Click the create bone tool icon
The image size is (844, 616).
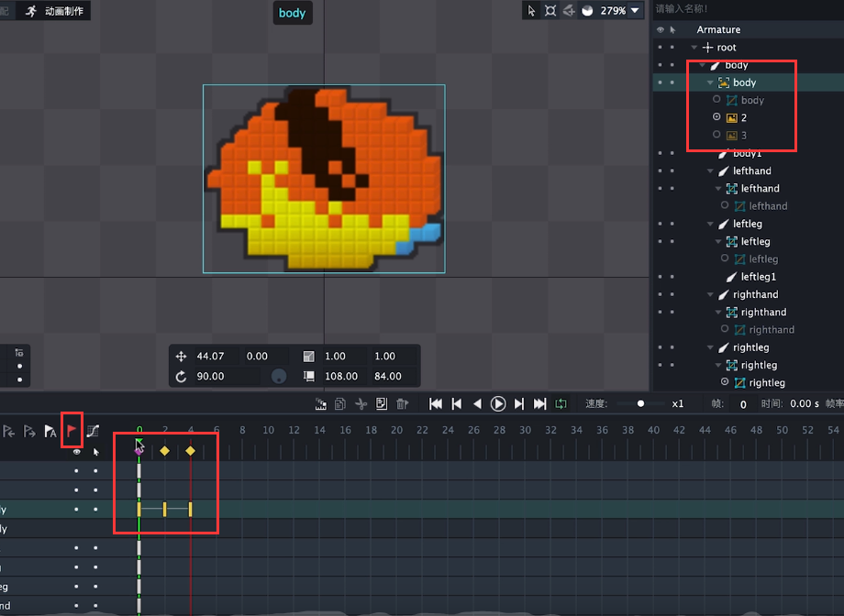coord(569,11)
